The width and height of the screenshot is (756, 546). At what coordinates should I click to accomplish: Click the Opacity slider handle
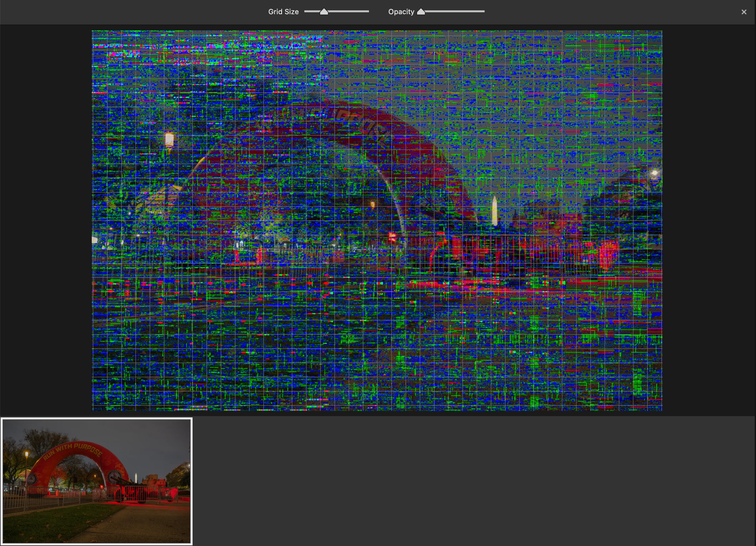coord(421,12)
